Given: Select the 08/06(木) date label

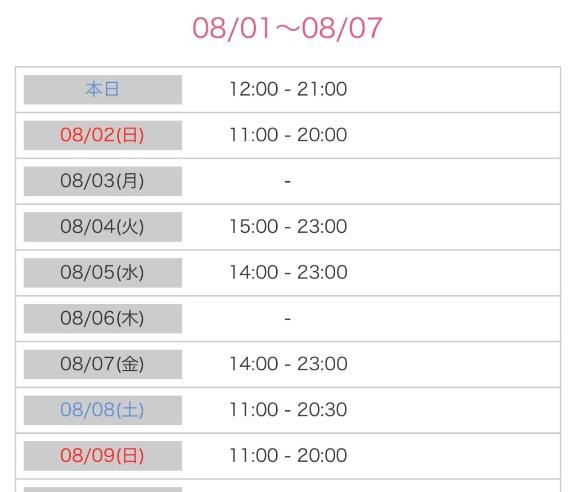Looking at the screenshot, I should coord(103,319).
